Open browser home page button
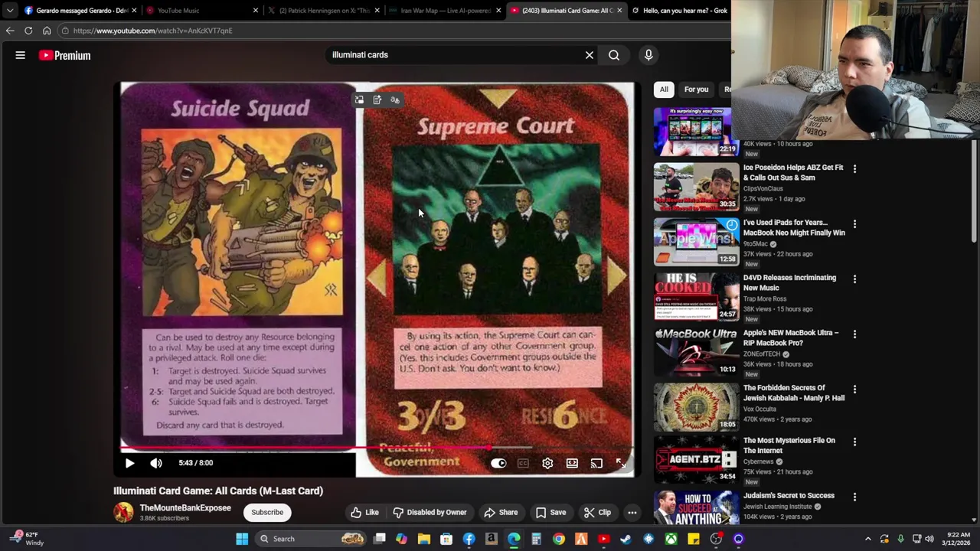The width and height of the screenshot is (980, 551). tap(47, 31)
